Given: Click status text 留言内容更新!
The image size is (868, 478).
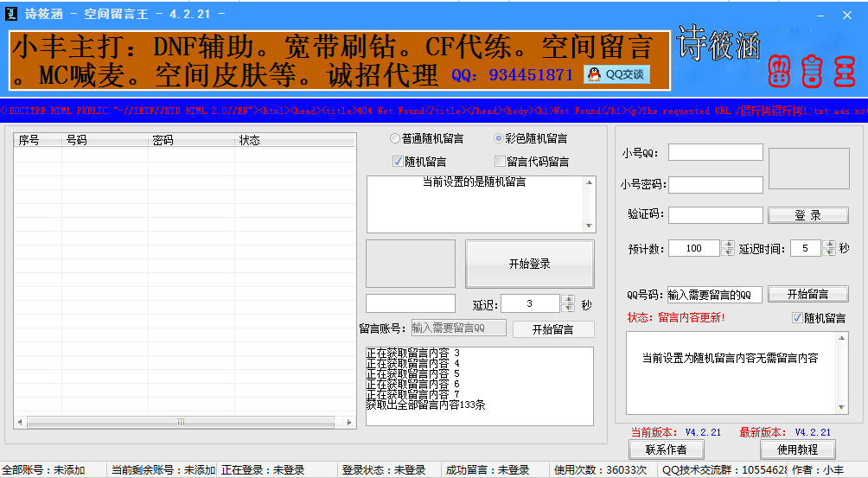Looking at the screenshot, I should [692, 317].
